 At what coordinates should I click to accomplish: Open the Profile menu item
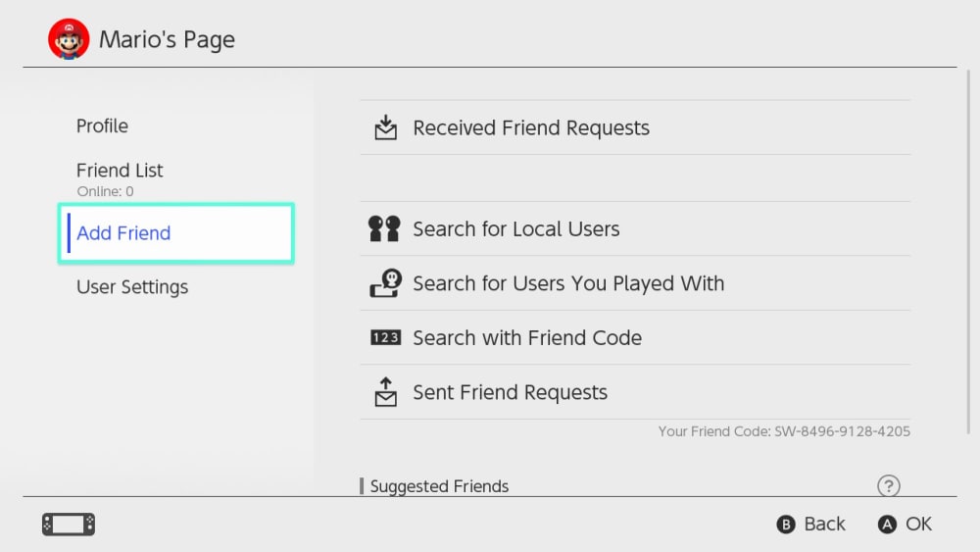[x=103, y=125]
